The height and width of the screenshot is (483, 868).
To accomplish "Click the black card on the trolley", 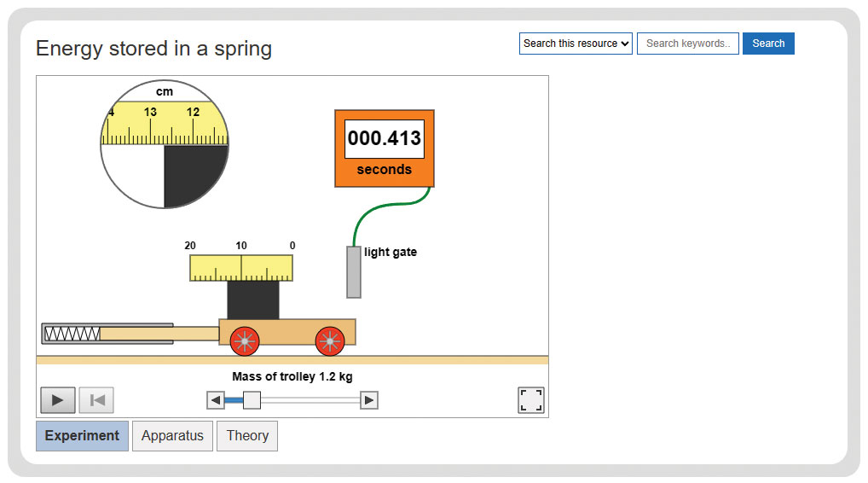I will tap(253, 300).
